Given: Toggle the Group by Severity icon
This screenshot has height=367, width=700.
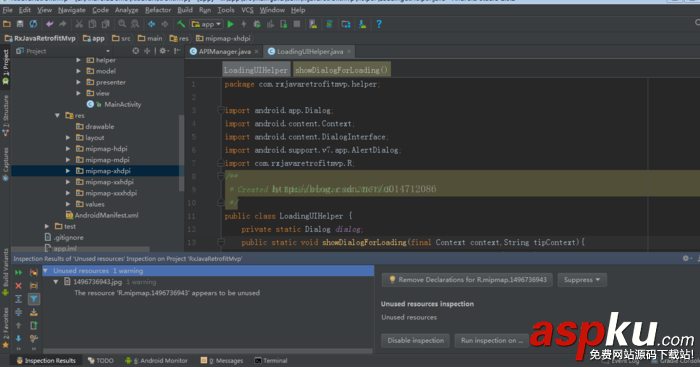Looking at the screenshot, I should pos(33,272).
